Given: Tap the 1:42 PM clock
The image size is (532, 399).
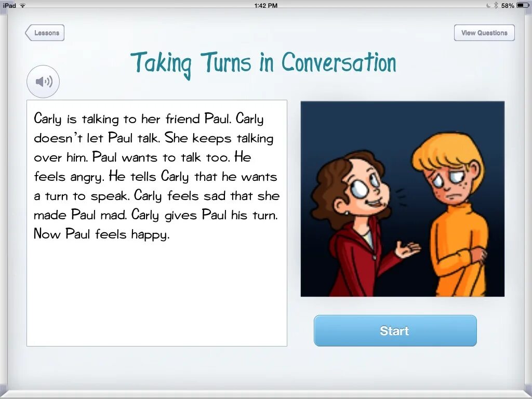Looking at the screenshot, I should 265,5.
